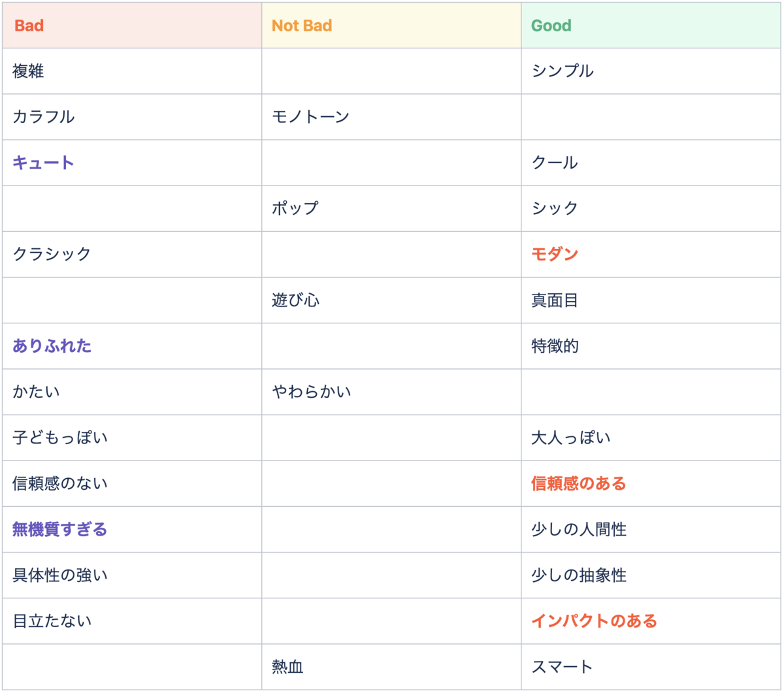Viewport: 784px width, 693px height.
Task: Select the 少しの抽象性 cell
Action: pos(651,575)
